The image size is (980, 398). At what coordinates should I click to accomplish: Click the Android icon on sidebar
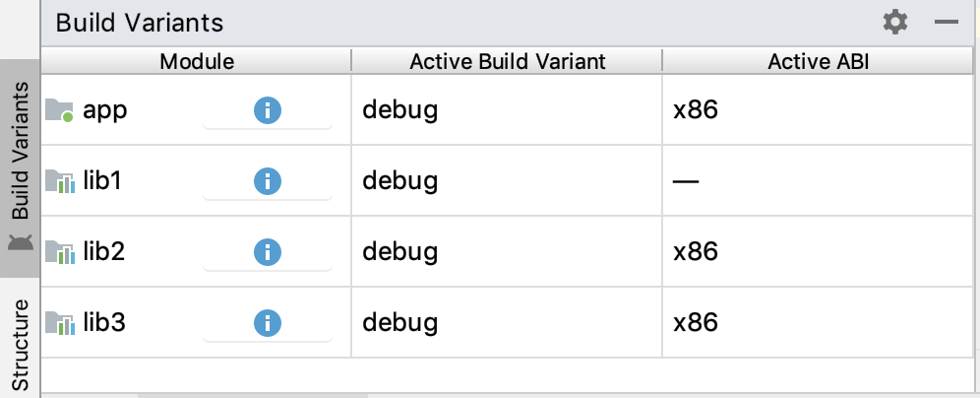coord(20,242)
